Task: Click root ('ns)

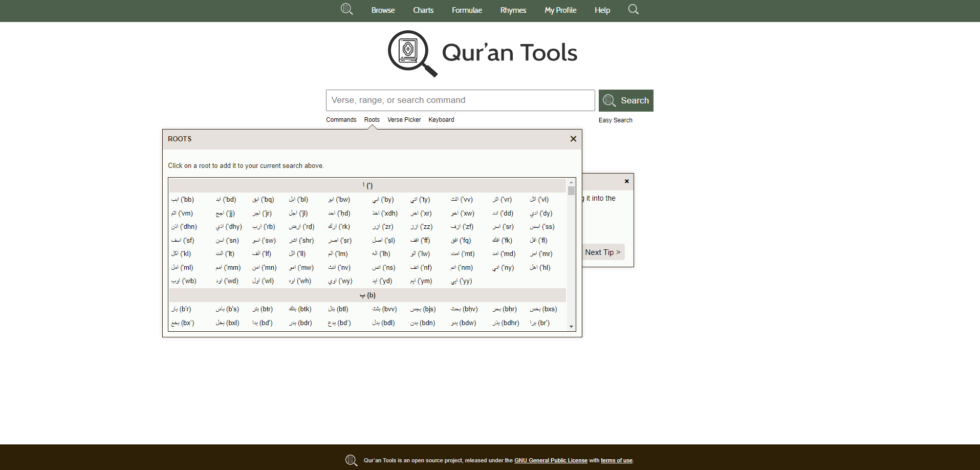Action: [384, 268]
